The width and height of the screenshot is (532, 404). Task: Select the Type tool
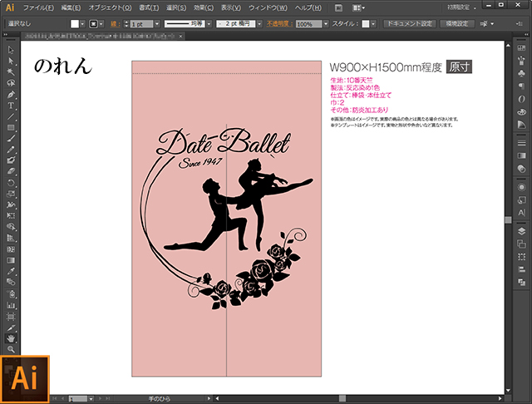tap(11, 106)
